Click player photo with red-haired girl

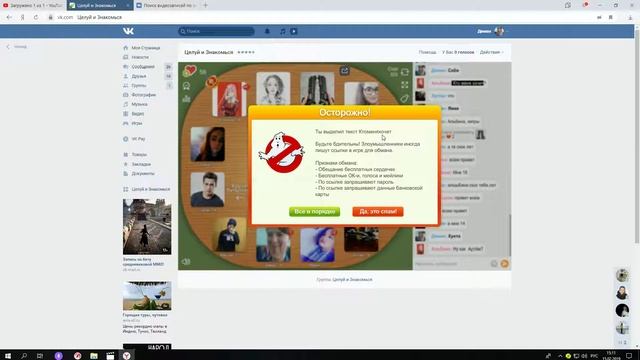click(x=229, y=99)
